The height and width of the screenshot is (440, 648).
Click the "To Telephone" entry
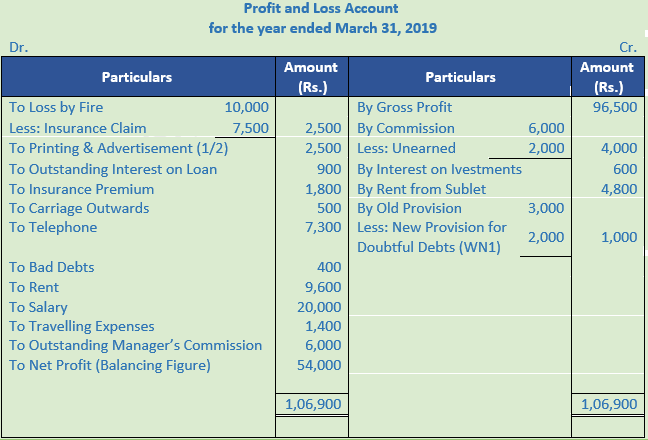click(53, 227)
